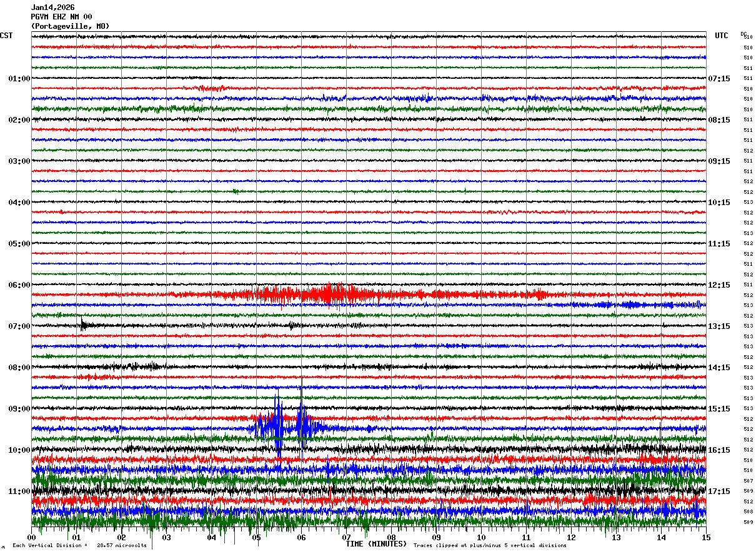Click the location label (Portageville, MO)
This screenshot has height=554, width=756.
[x=70, y=26]
